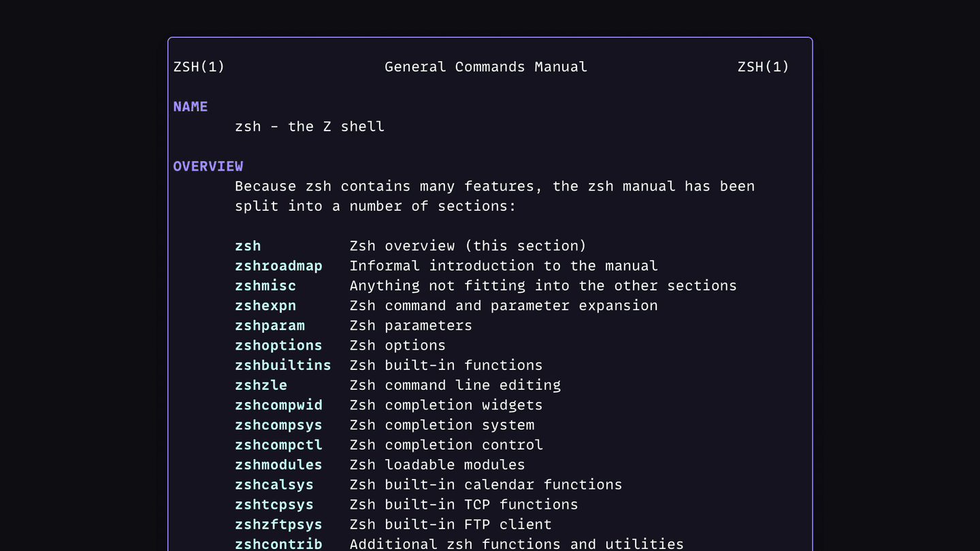Click the ZSH(1) header label
This screenshot has height=551, width=980.
[x=198, y=67]
